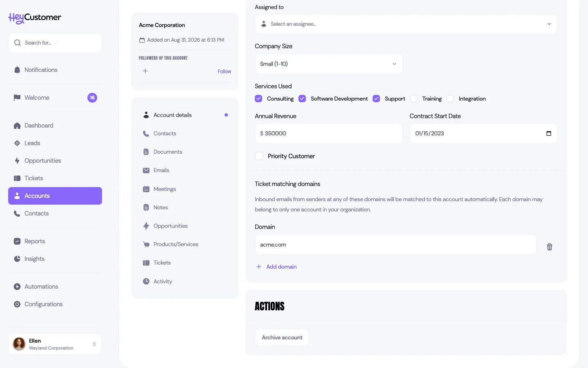Image resolution: width=588 pixels, height=368 pixels.
Task: Follow the Acme Corporation account
Action: (224, 71)
